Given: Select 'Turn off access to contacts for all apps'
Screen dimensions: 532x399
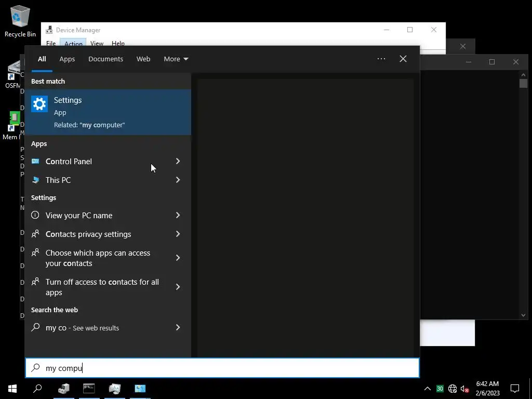Looking at the screenshot, I should (108, 287).
